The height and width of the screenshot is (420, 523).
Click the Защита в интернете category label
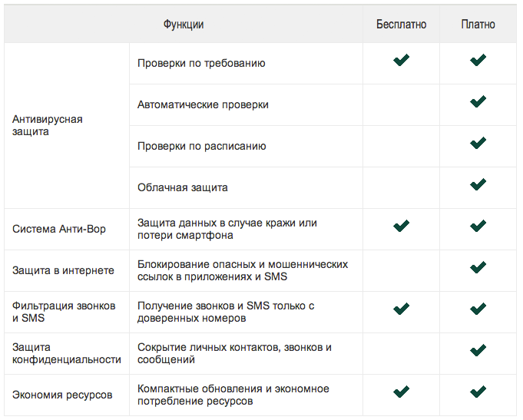coord(63,270)
